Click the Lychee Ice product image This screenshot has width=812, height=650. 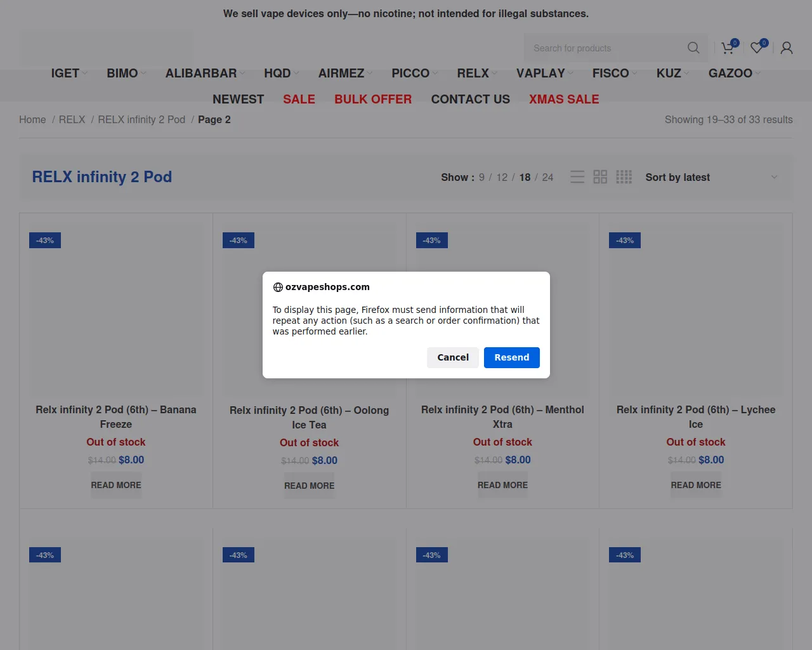696,310
